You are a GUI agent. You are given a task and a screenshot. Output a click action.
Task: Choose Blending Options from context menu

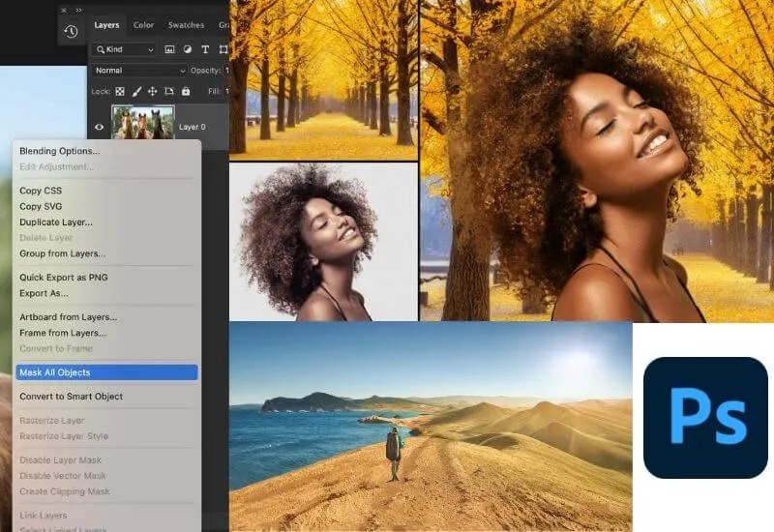point(106,151)
